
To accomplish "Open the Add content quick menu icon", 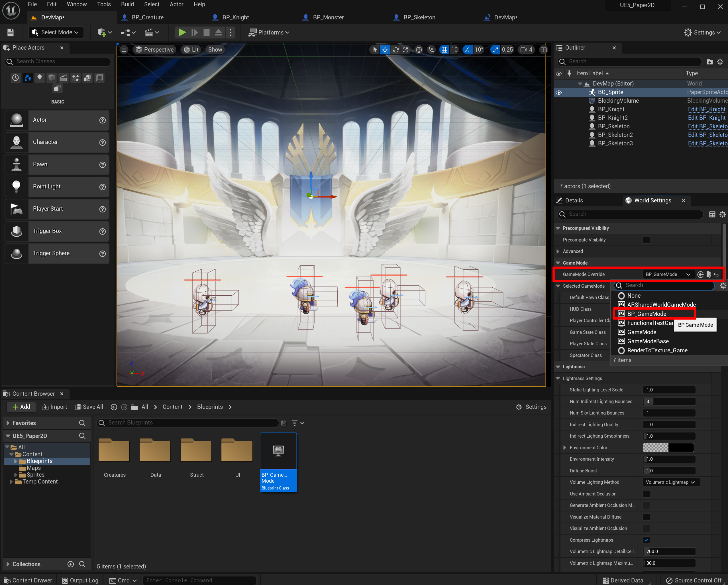I will [x=104, y=32].
